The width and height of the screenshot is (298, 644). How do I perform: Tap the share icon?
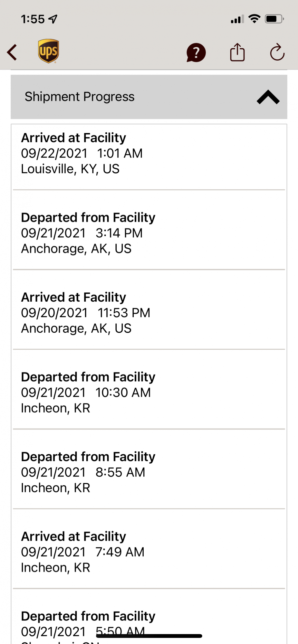click(x=237, y=52)
